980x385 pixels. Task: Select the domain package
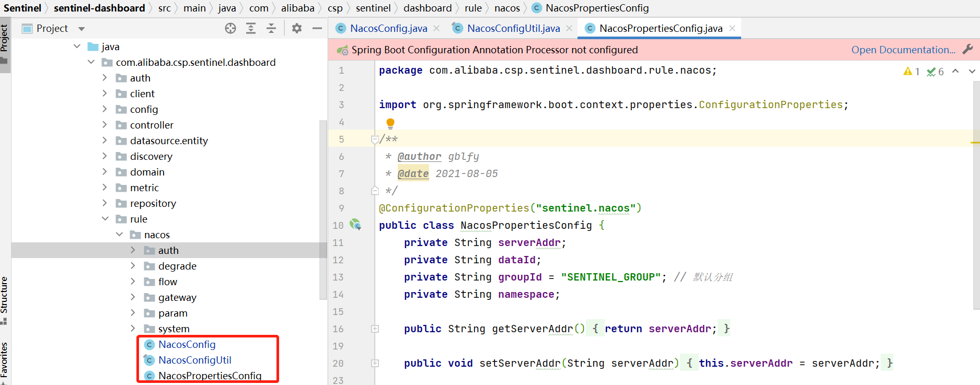click(x=147, y=172)
